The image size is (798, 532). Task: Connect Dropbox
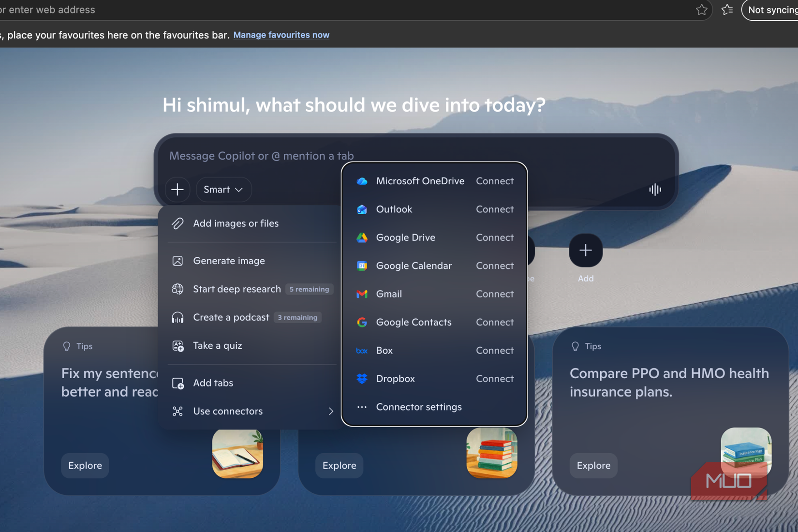[x=495, y=379]
